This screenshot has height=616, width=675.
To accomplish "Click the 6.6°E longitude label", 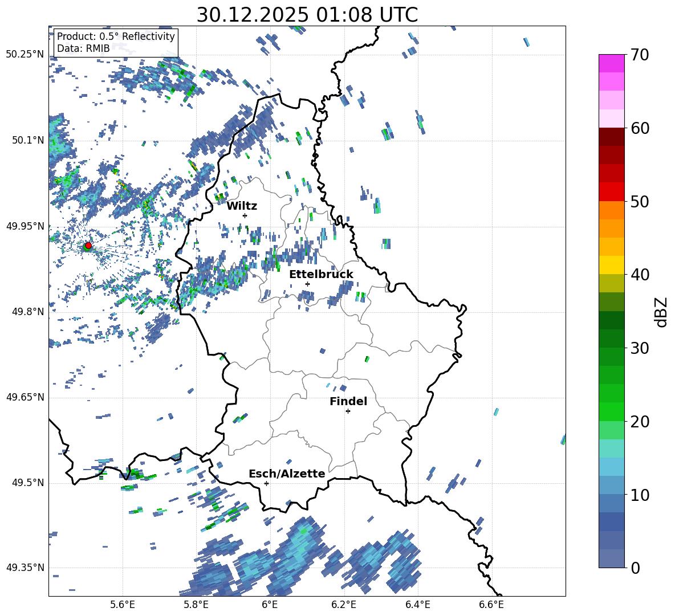I will pos(491,605).
